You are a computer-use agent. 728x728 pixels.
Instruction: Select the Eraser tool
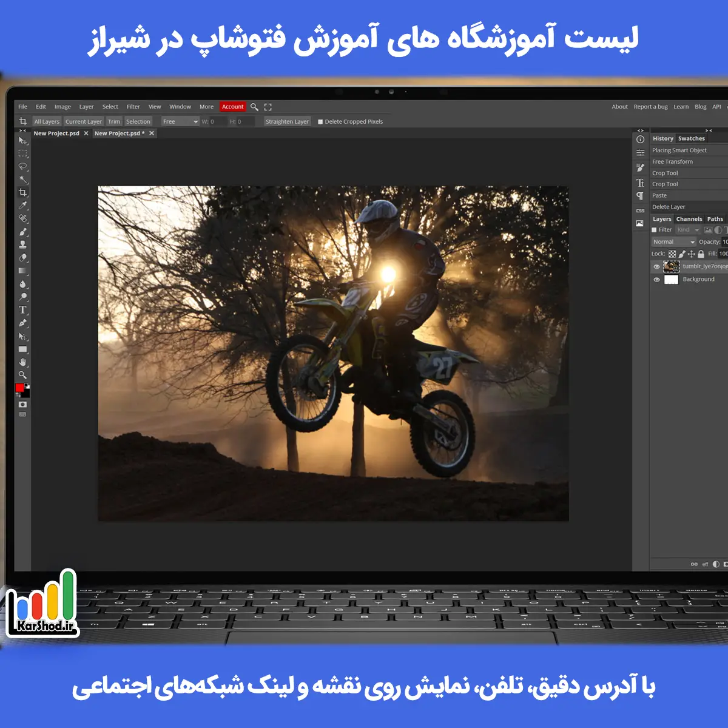pyautogui.click(x=23, y=258)
